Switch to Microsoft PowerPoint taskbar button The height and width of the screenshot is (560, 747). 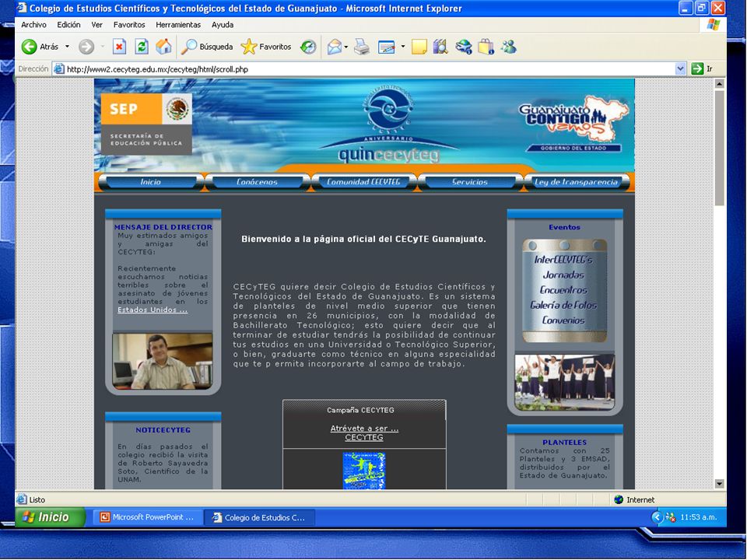click(147, 517)
